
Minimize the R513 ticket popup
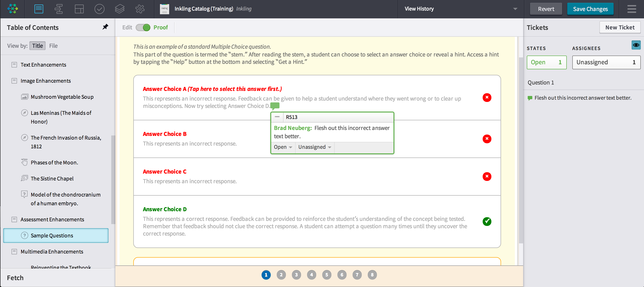point(277,117)
